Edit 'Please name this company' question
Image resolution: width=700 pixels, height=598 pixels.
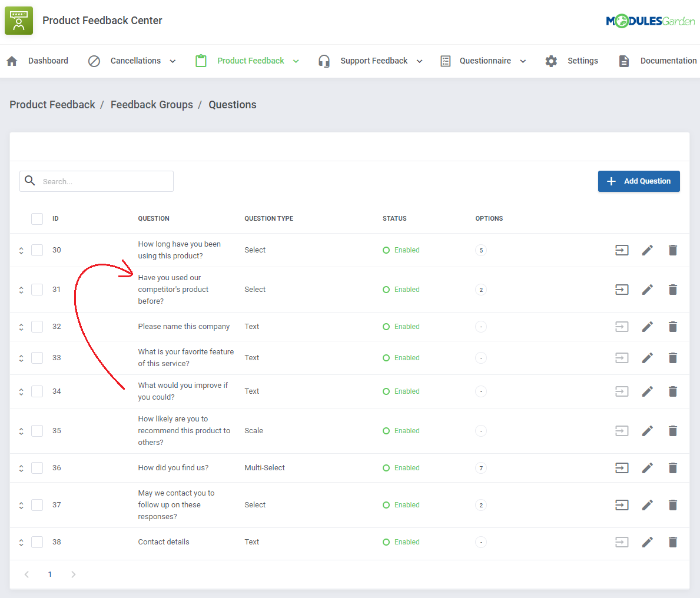pyautogui.click(x=648, y=327)
